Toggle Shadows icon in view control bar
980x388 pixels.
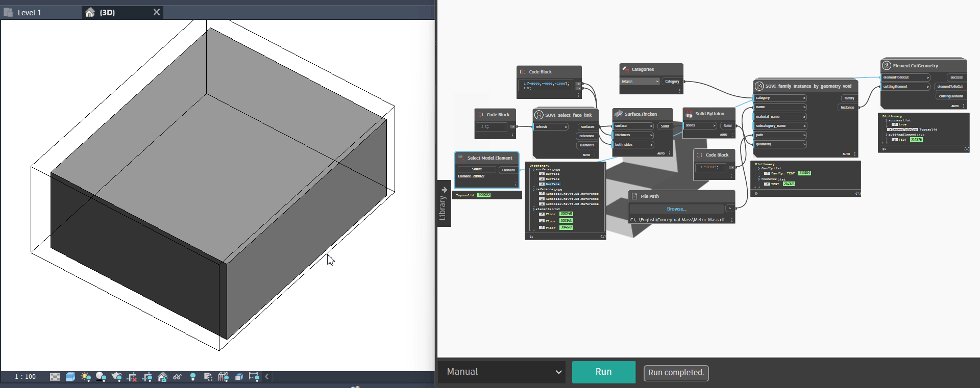coord(101,377)
